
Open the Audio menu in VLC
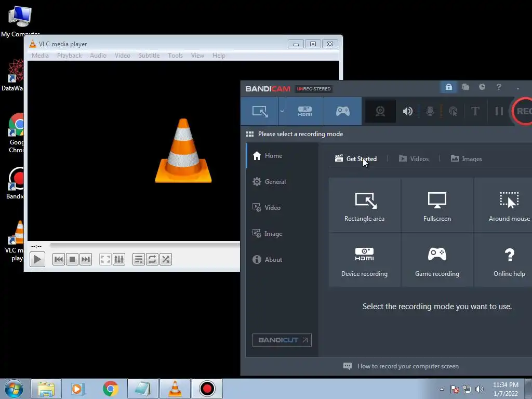pyautogui.click(x=98, y=55)
